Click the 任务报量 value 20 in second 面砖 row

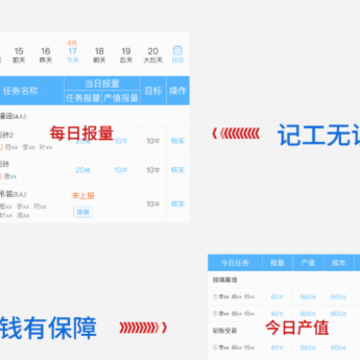pyautogui.click(x=83, y=170)
